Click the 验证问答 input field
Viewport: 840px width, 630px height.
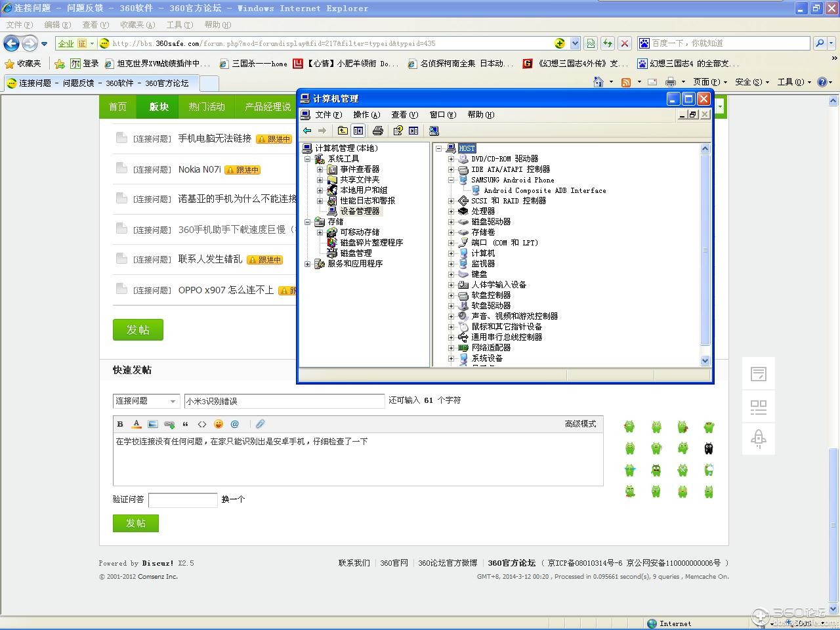pos(183,500)
